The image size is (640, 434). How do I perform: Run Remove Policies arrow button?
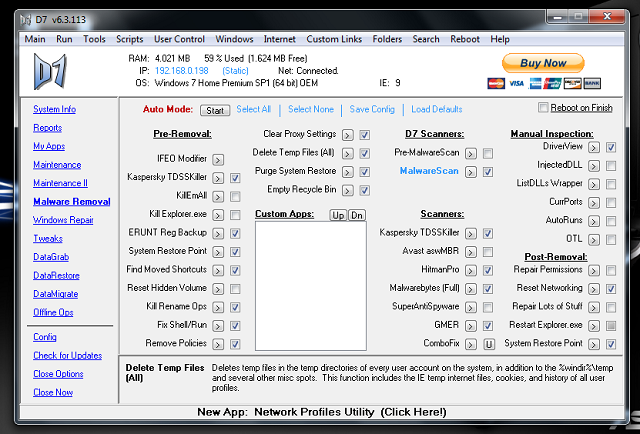click(x=218, y=344)
